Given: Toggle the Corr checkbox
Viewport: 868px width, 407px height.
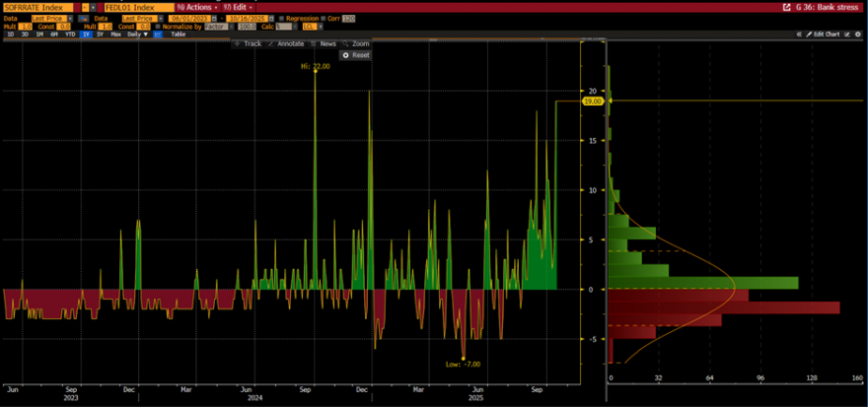Looking at the screenshot, I should pos(324,18).
